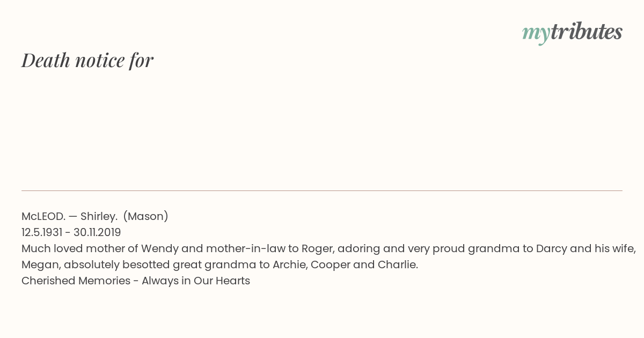Click the dark "tributes" part of logo

tap(587, 32)
